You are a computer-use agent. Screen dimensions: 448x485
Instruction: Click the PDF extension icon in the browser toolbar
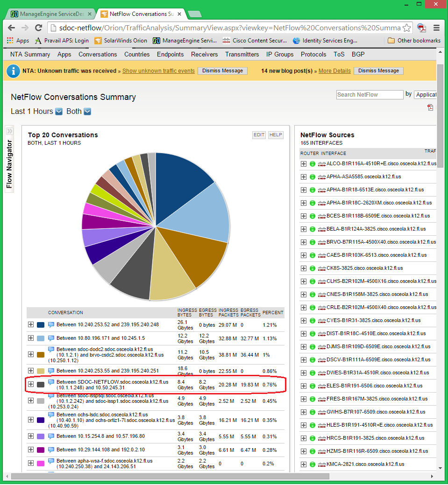click(421, 28)
